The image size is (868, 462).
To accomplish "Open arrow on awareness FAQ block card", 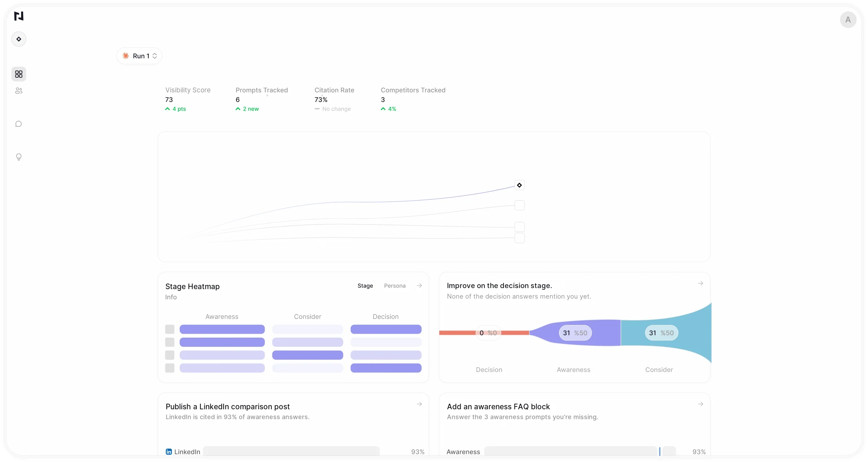I will tap(701, 404).
